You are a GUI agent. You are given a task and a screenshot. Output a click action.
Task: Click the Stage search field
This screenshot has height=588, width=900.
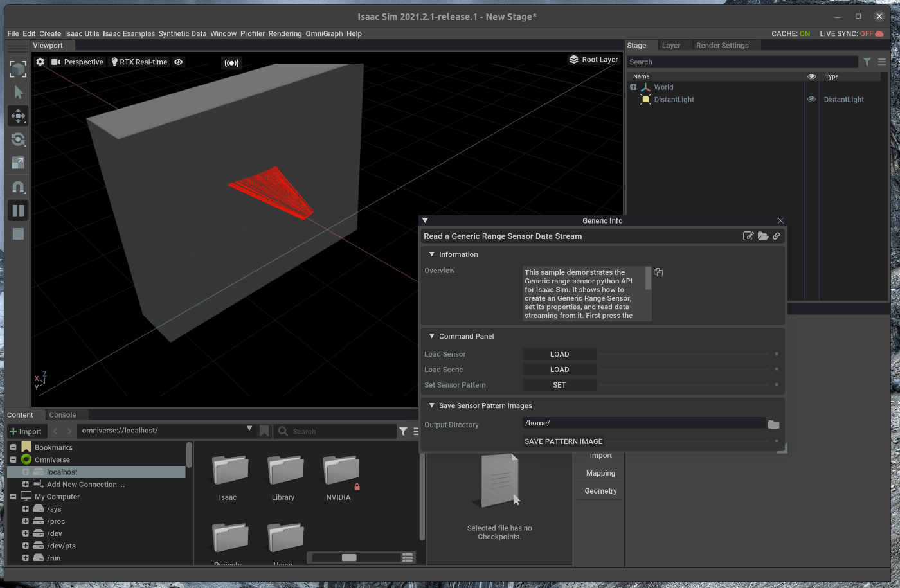pos(742,62)
